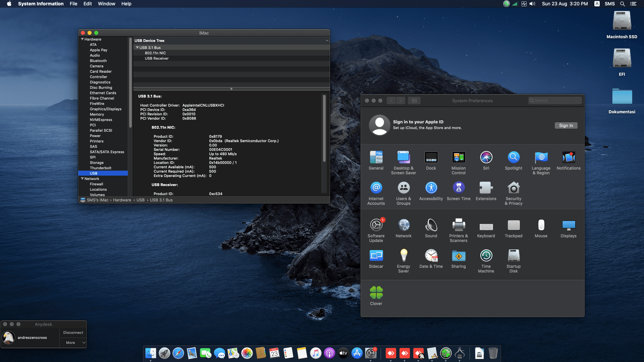Click the volume icon in the menu bar

pos(532,4)
